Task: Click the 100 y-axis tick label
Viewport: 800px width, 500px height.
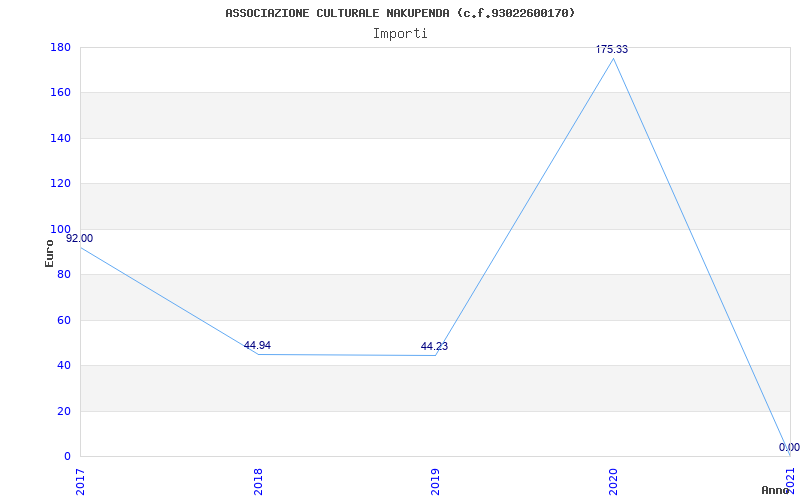Action: tap(60, 229)
